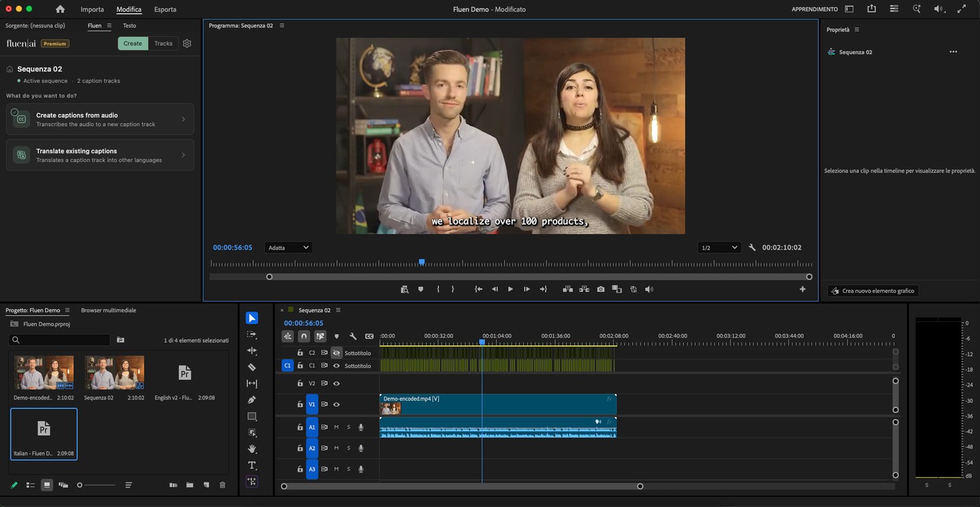The image size is (980, 507).
Task: Select the Modifica workspace tab
Action: pyautogui.click(x=129, y=10)
